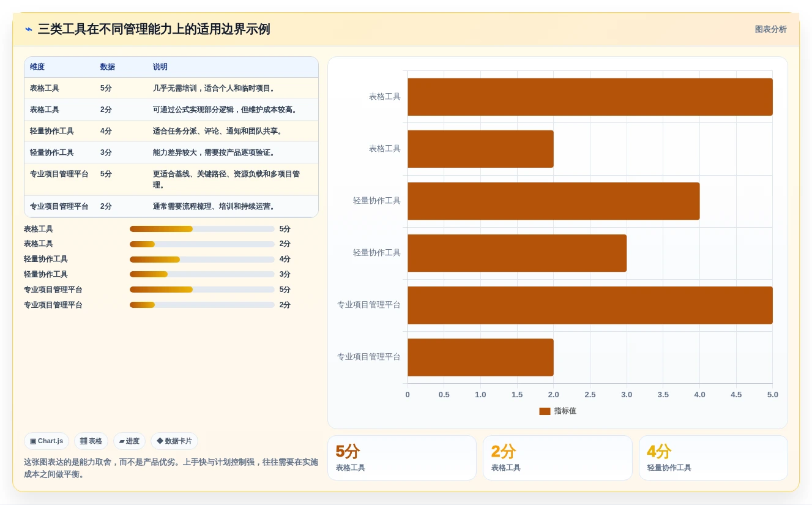Click the footer note starting 这张图表达的是能力取舍
The image size is (812, 505).
[x=171, y=468]
